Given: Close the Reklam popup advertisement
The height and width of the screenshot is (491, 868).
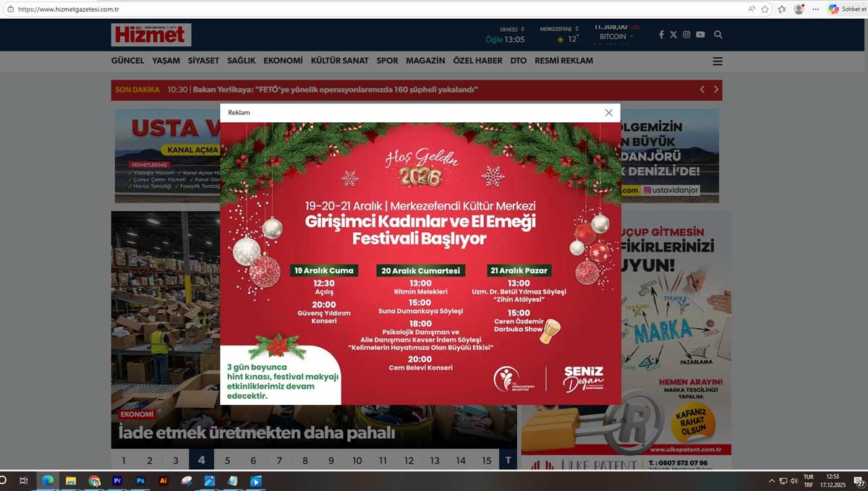Looking at the screenshot, I should click(608, 113).
